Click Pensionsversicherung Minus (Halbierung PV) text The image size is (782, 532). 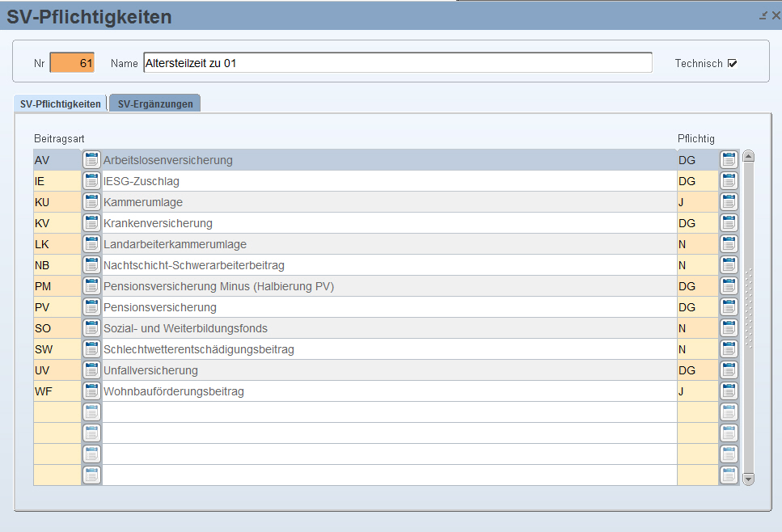coord(219,285)
